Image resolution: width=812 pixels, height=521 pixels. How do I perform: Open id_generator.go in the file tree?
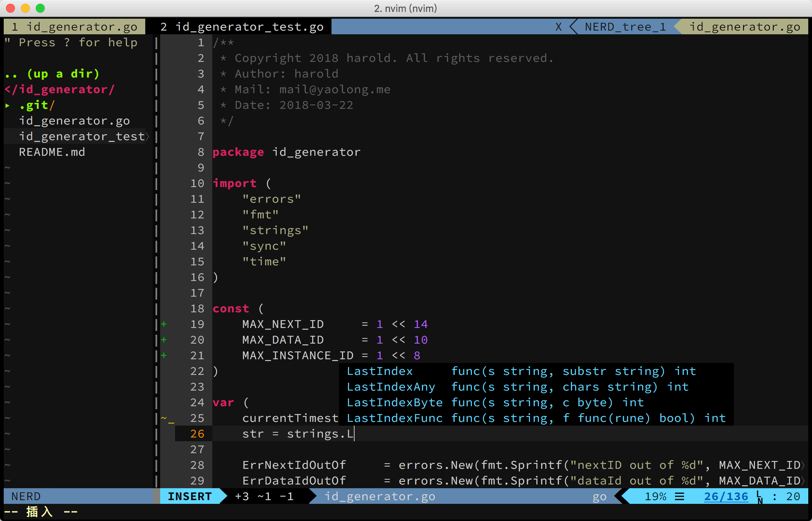[74, 121]
